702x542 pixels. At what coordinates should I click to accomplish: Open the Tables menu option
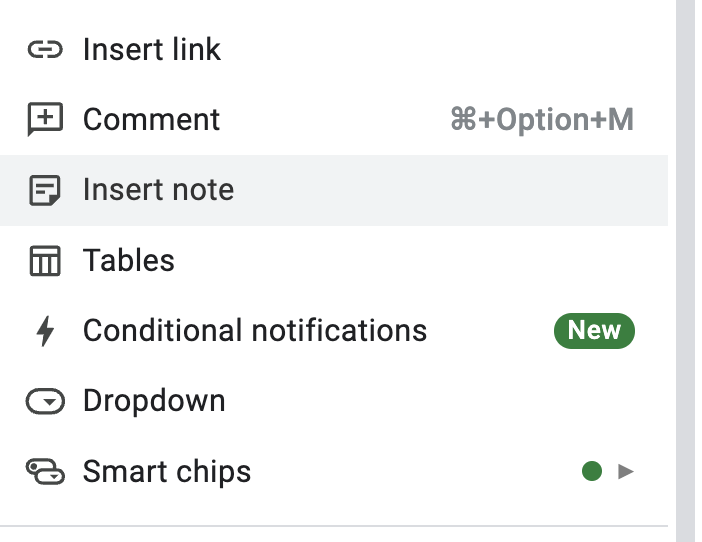[x=129, y=261]
